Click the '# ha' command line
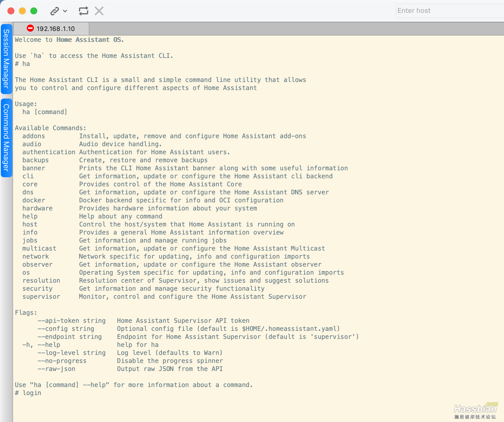The height and width of the screenshot is (422, 504). (22, 64)
